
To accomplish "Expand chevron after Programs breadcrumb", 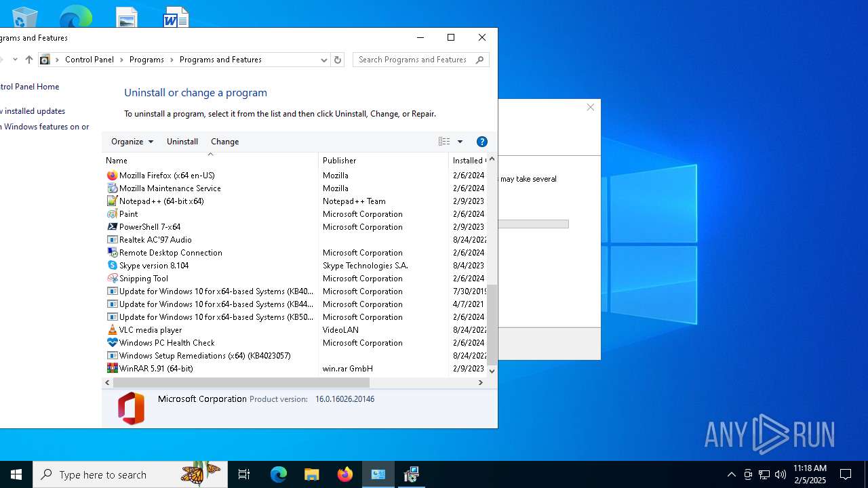I will click(x=172, y=60).
